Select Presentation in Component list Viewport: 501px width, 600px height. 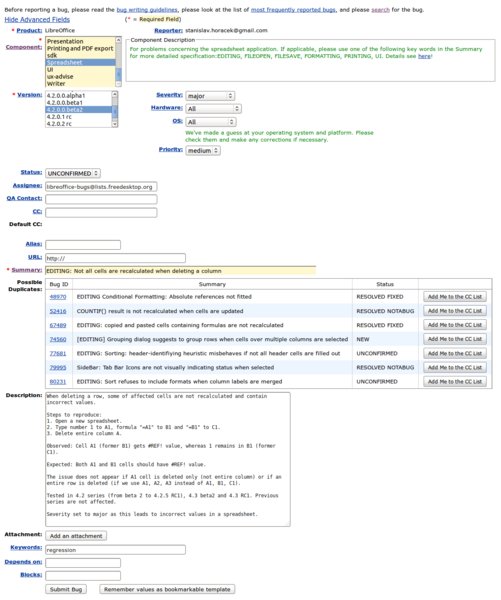[80, 41]
